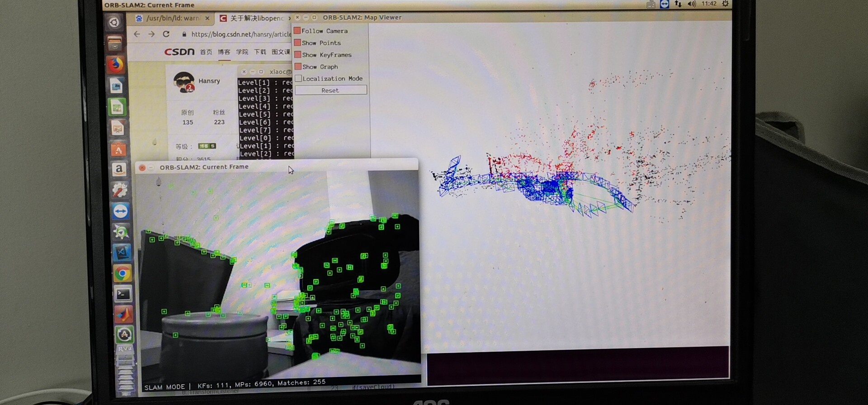Click the Hansry avatar picture
The height and width of the screenshot is (405, 868).
click(184, 82)
